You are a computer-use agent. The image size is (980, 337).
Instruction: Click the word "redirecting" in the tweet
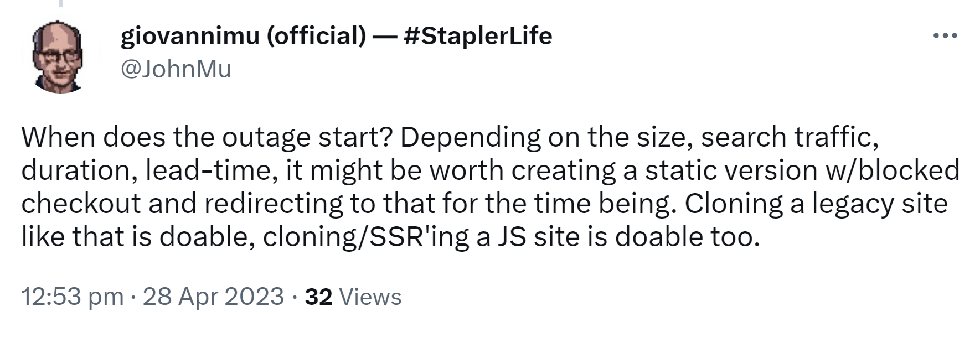tap(274, 204)
